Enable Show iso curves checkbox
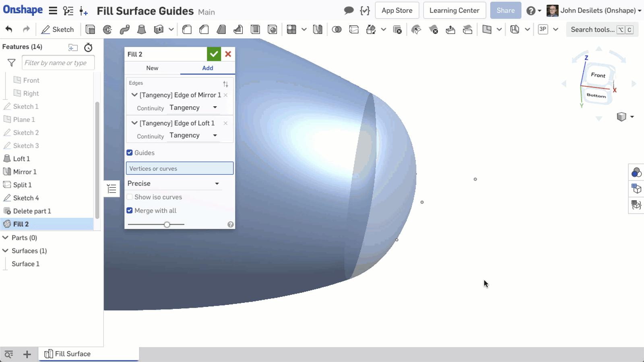The width and height of the screenshot is (644, 362). [130, 197]
